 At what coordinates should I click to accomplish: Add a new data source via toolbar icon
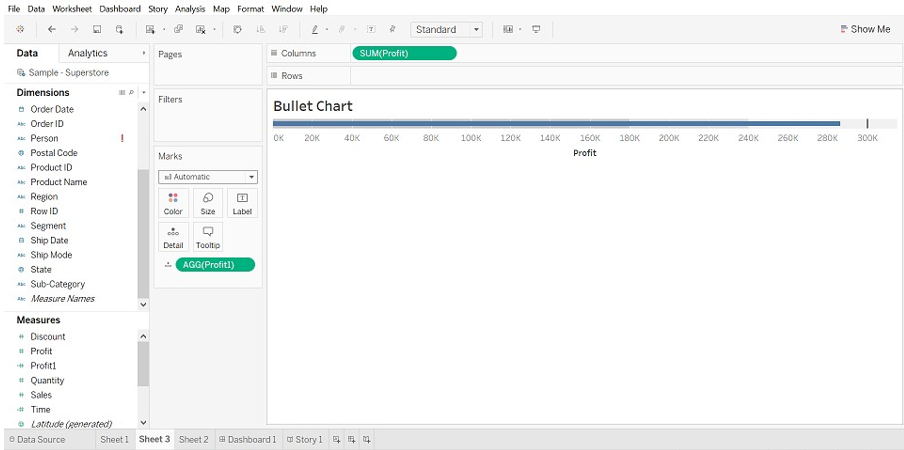click(x=119, y=29)
